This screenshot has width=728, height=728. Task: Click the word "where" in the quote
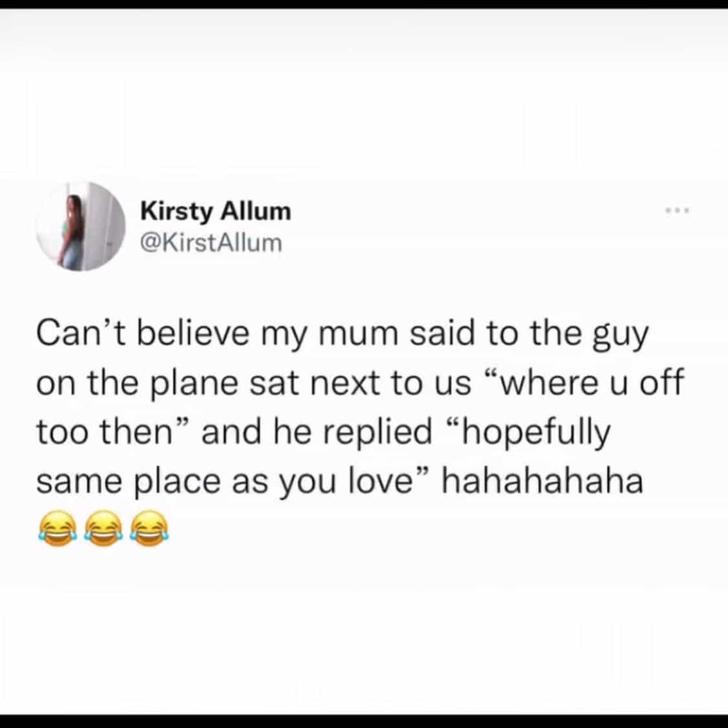pos(548,383)
